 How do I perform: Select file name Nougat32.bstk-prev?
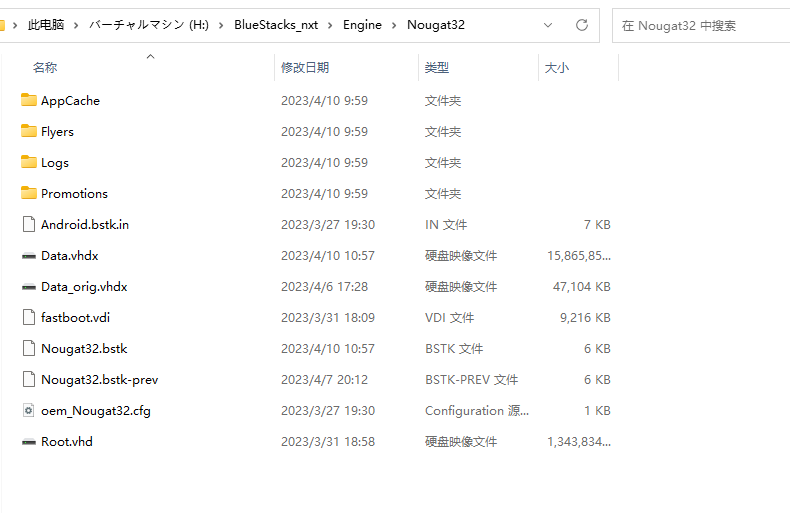click(100, 379)
